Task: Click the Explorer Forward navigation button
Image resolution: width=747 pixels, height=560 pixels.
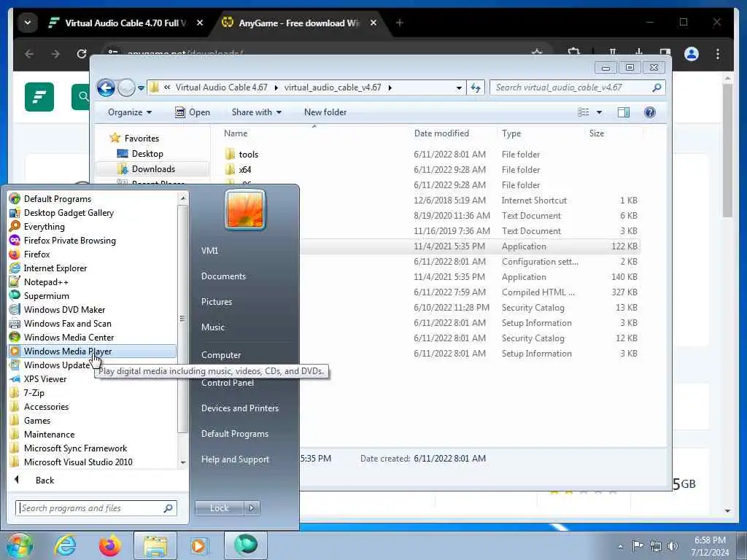Action: coord(125,87)
